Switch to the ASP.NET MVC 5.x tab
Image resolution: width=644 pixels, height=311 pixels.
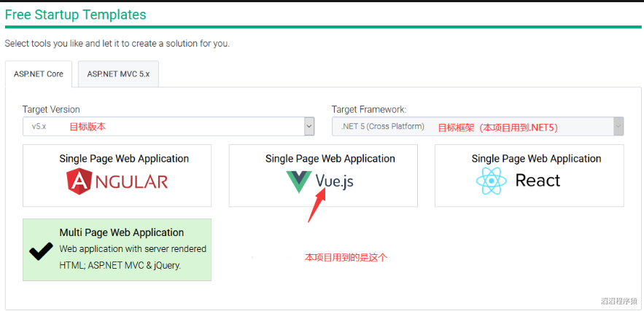118,74
